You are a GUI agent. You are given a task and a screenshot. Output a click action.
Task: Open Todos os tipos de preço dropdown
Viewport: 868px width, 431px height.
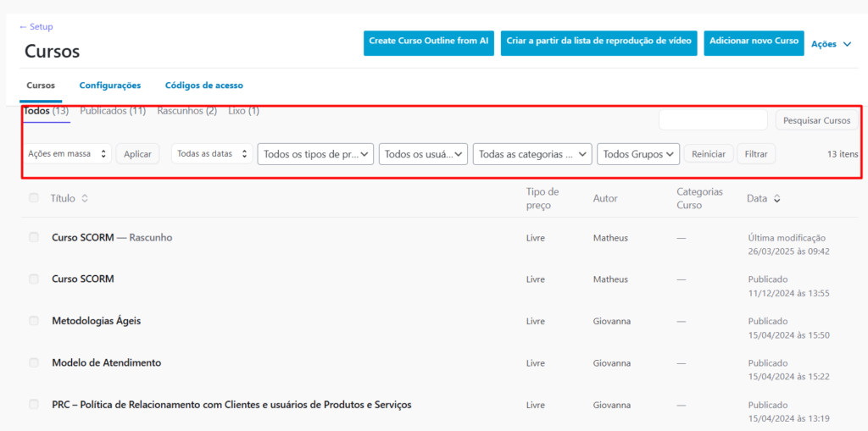(315, 154)
